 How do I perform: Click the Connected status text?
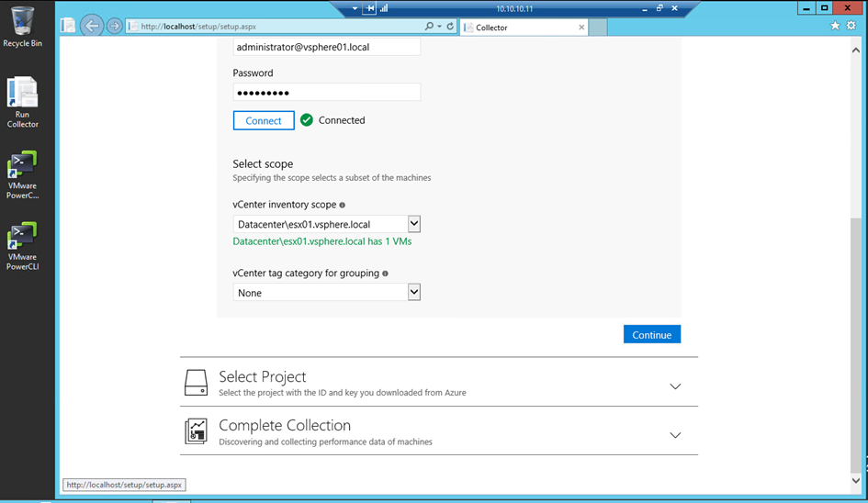(x=342, y=120)
